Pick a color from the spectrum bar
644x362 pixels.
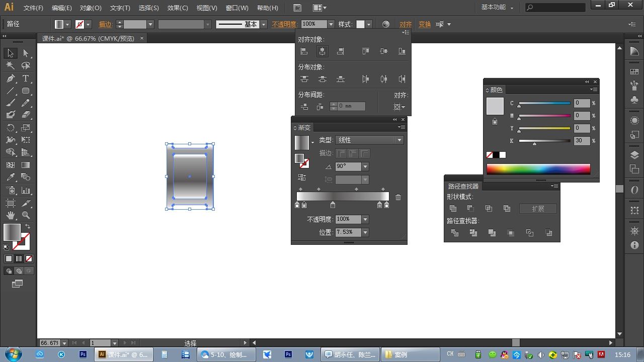click(x=538, y=169)
